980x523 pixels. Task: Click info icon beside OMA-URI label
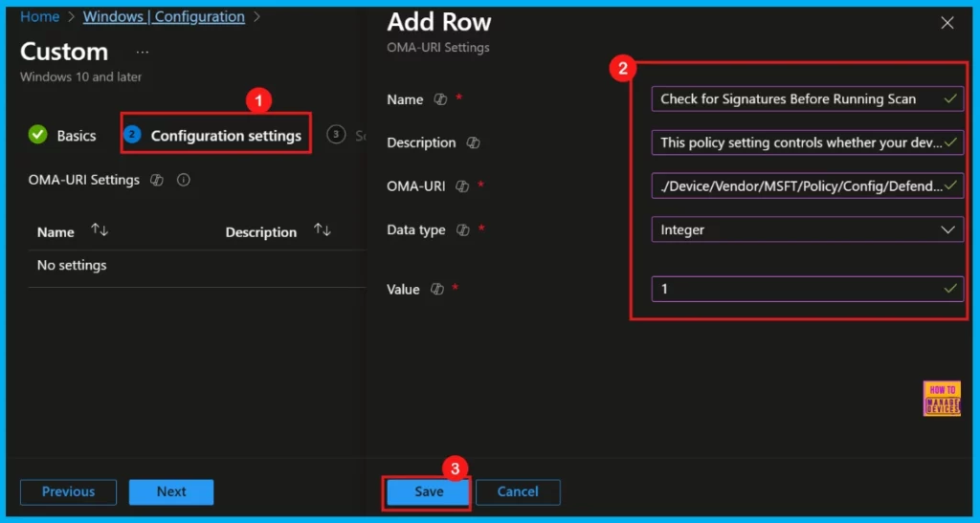[x=462, y=186]
